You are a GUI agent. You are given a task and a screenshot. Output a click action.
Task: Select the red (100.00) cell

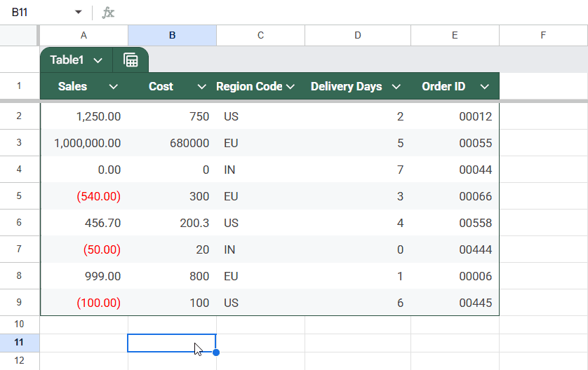point(84,303)
